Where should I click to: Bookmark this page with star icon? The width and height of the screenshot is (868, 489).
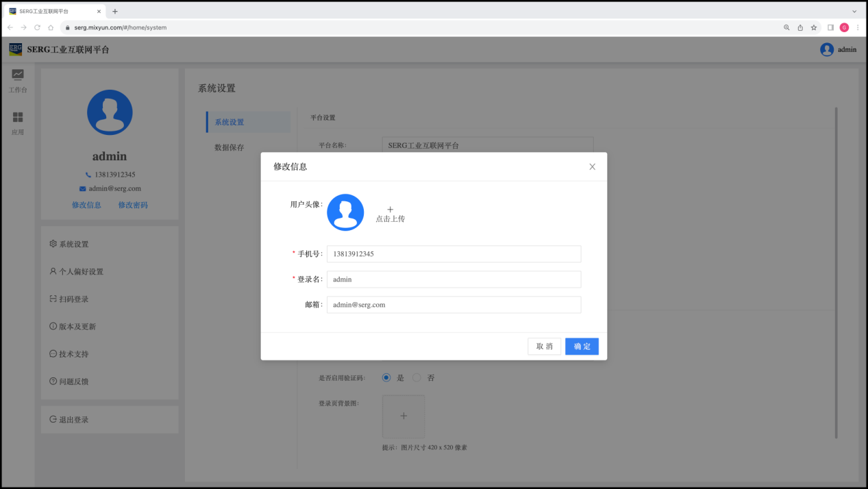click(814, 27)
